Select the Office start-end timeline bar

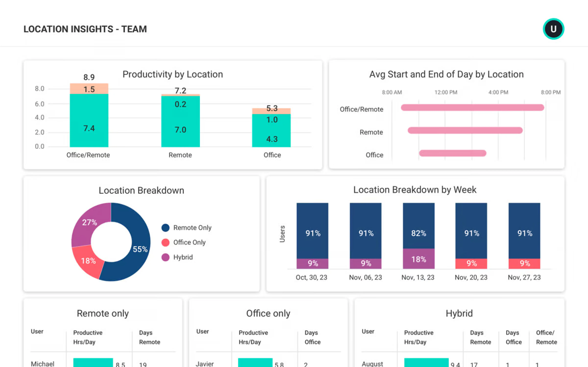[453, 153]
